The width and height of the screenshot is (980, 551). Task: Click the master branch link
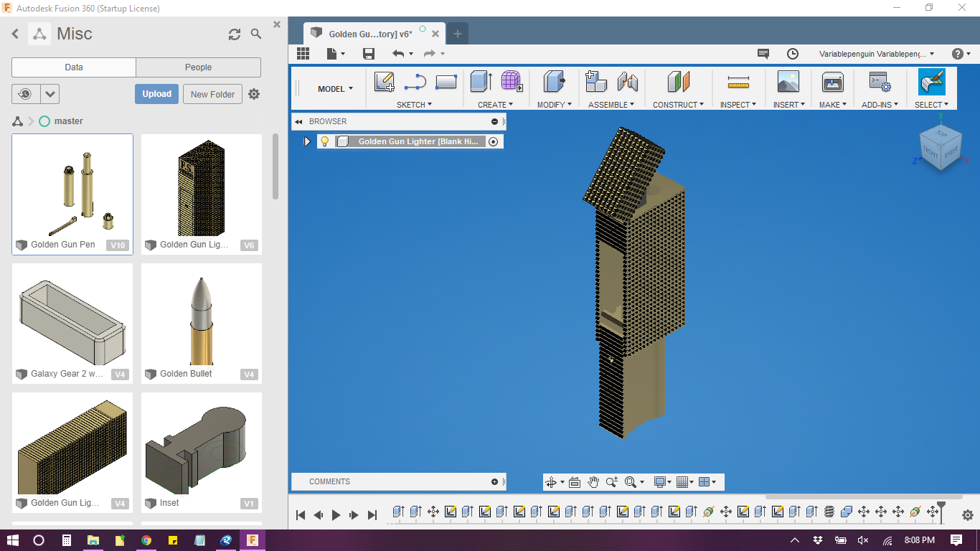tap(68, 121)
